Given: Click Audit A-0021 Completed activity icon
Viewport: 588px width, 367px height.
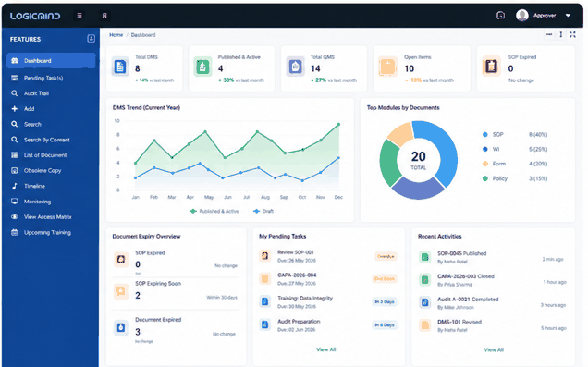Looking at the screenshot, I should click(x=425, y=302).
